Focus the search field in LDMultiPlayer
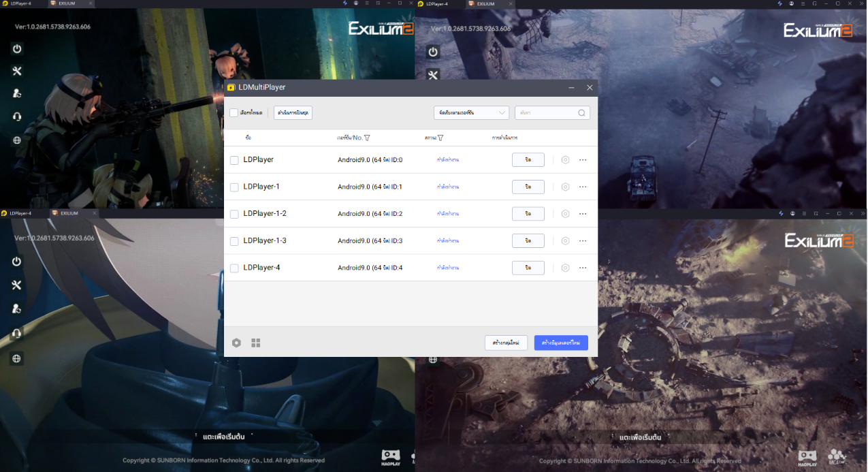The image size is (868, 472). point(552,113)
